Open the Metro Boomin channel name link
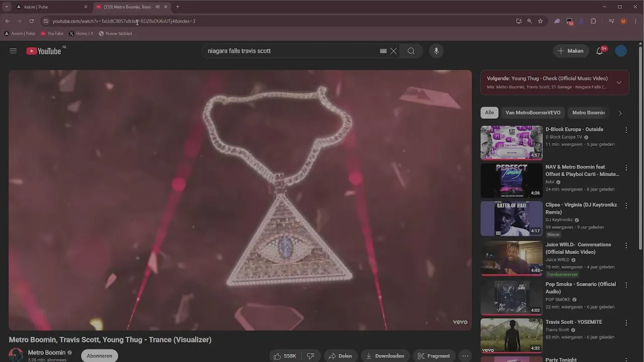Viewport: 644px width, 362px height. pyautogui.click(x=47, y=352)
